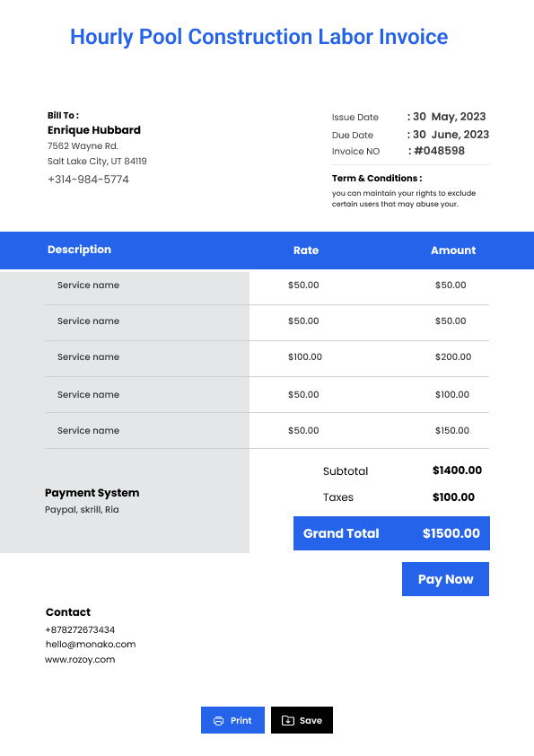Select the Rate column header

pyautogui.click(x=306, y=251)
